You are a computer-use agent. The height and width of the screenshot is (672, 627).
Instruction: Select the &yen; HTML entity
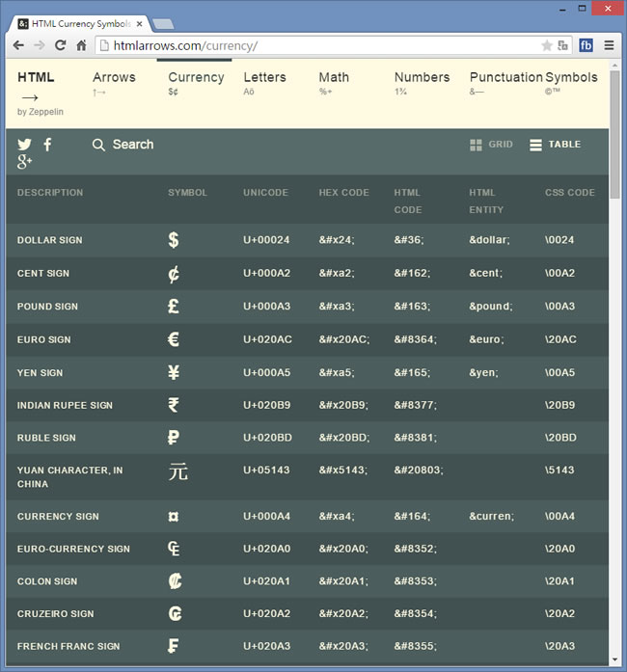point(484,372)
